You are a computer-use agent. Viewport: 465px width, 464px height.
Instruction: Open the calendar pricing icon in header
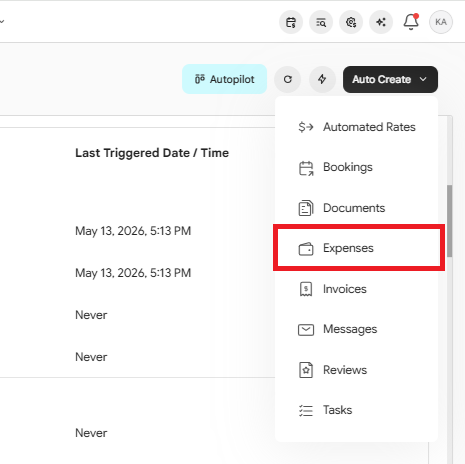point(291,22)
